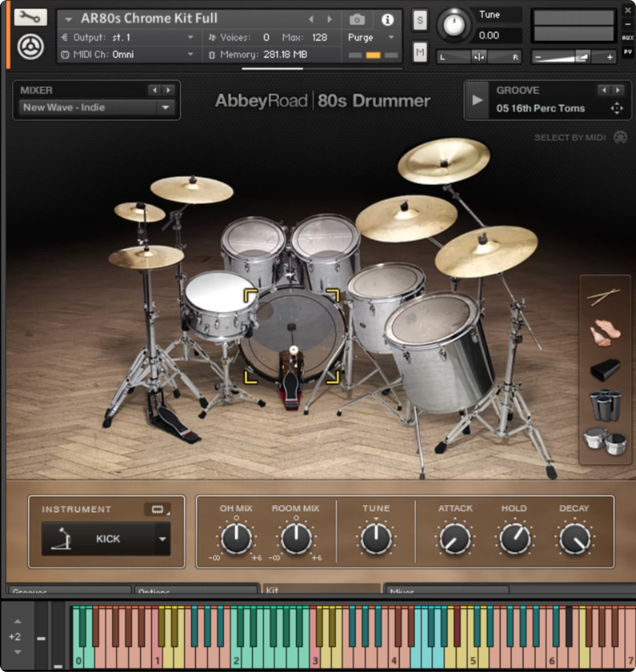Select the next mixer preset arrow
The width and height of the screenshot is (636, 672).
click(x=168, y=90)
